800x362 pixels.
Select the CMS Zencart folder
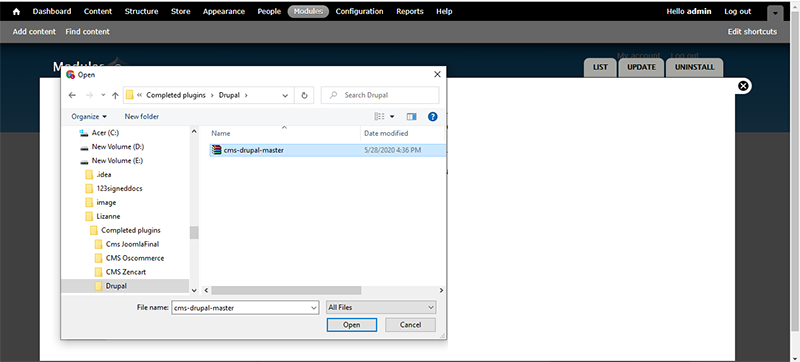click(x=126, y=272)
